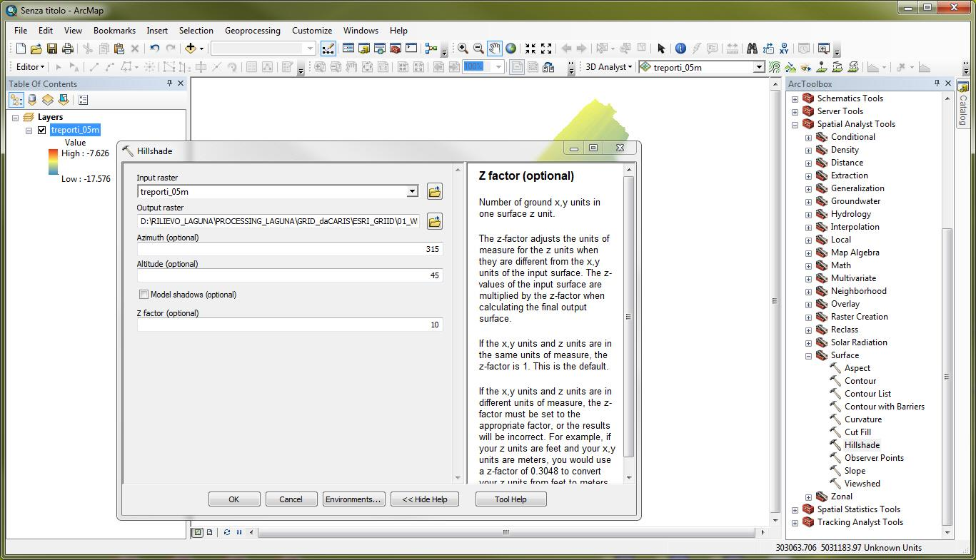
Task: Click the Azimuth value field
Action: pyautogui.click(x=290, y=249)
